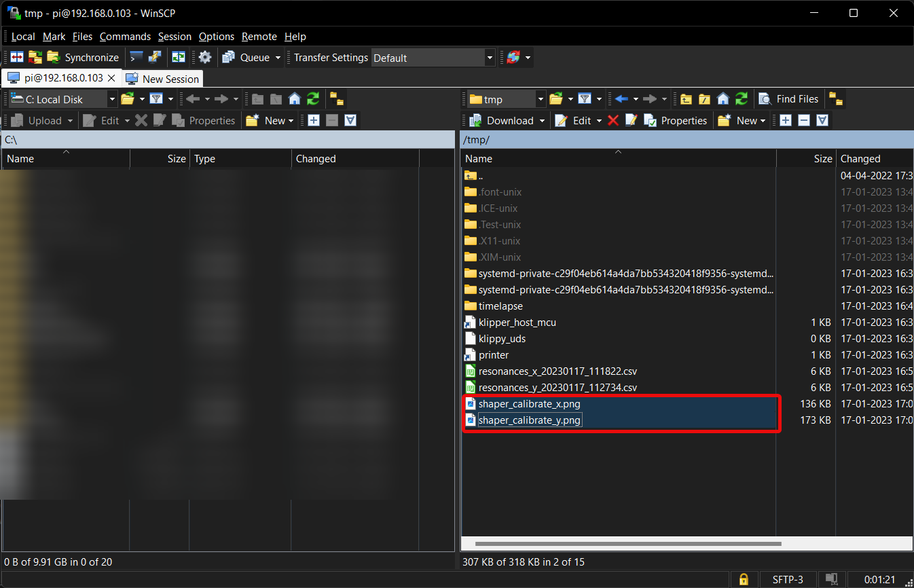
Task: Click the toolbar globe refresh icon beside Transfer Settings
Action: coord(513,58)
